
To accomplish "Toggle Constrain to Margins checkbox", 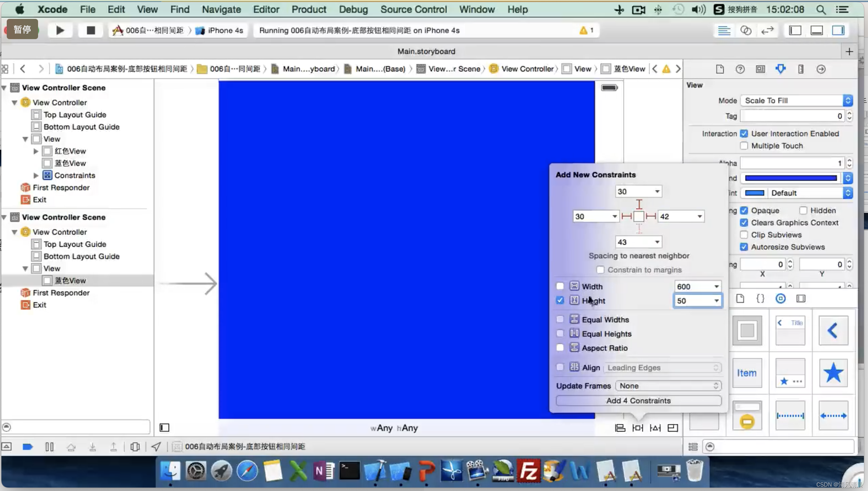I will (x=600, y=270).
